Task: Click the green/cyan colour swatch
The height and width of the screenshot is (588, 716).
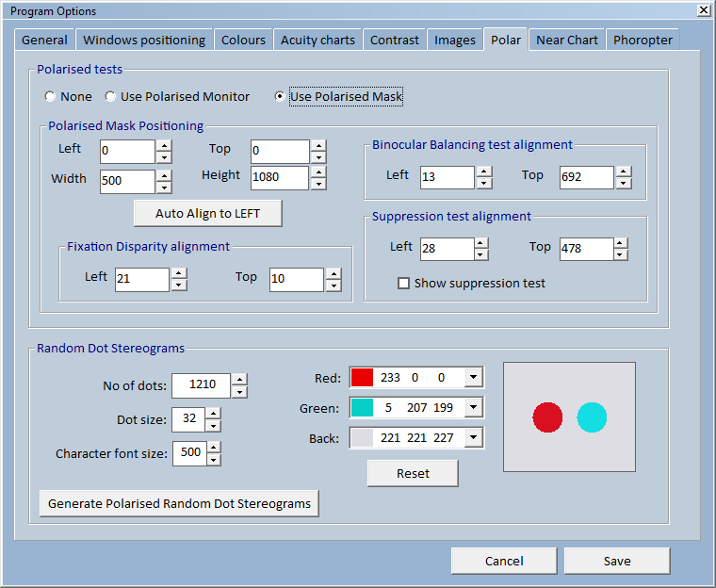Action: pyautogui.click(x=362, y=407)
